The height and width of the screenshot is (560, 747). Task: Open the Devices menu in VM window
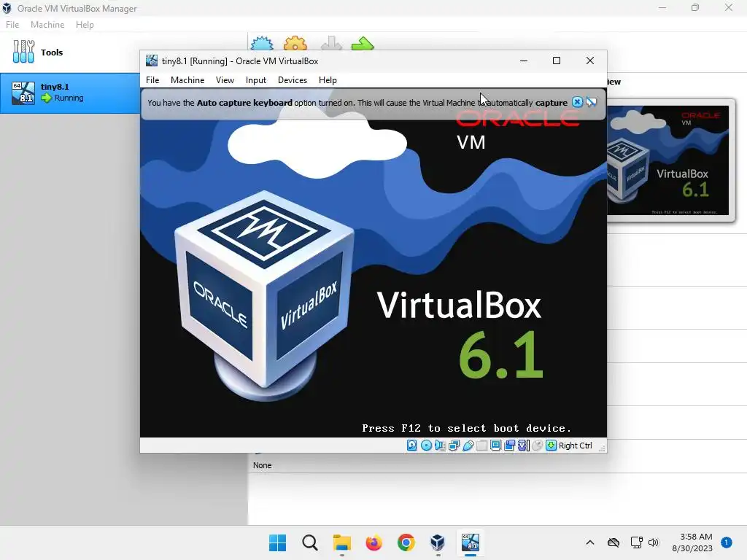click(292, 80)
